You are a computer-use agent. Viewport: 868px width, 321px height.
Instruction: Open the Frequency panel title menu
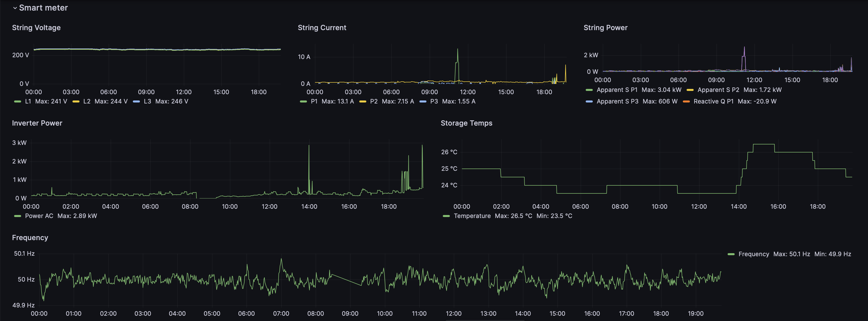pos(30,238)
